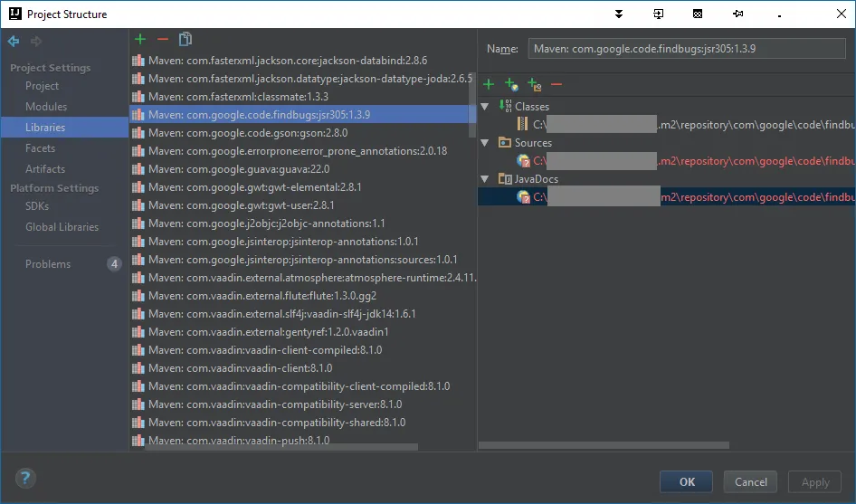This screenshot has width=856, height=504.
Task: Click the JavaDocs missing path globe icon
Action: click(x=523, y=196)
